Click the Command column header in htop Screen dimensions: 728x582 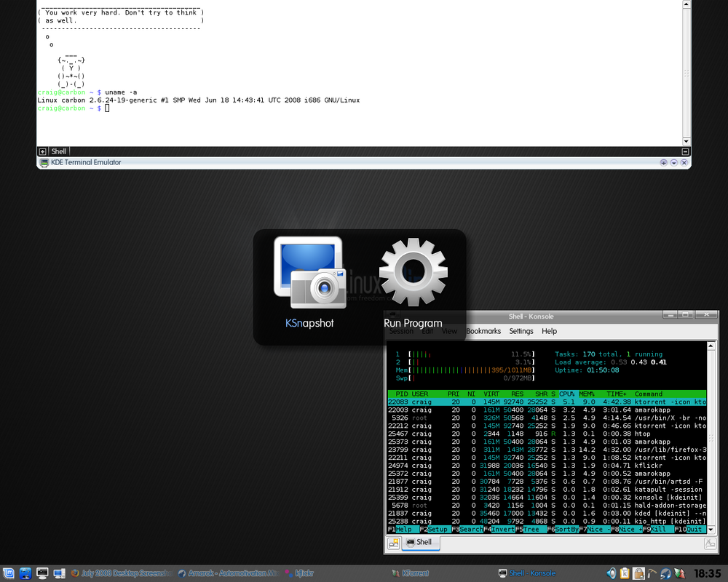(x=649, y=394)
